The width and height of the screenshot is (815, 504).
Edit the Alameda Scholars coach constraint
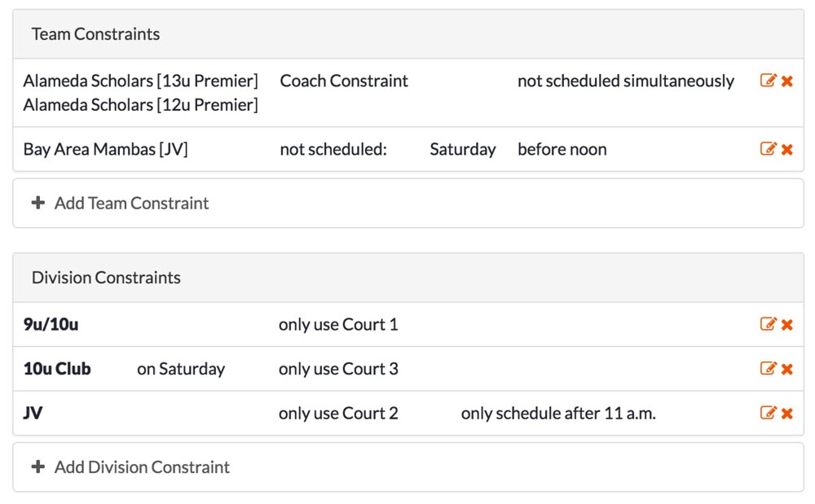[767, 81]
